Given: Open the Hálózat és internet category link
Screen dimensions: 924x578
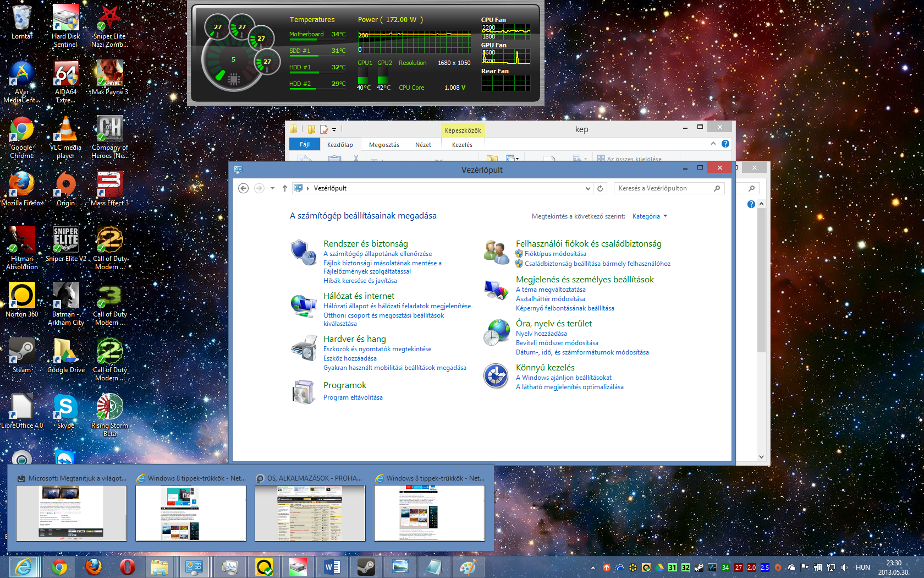Looking at the screenshot, I should [359, 296].
